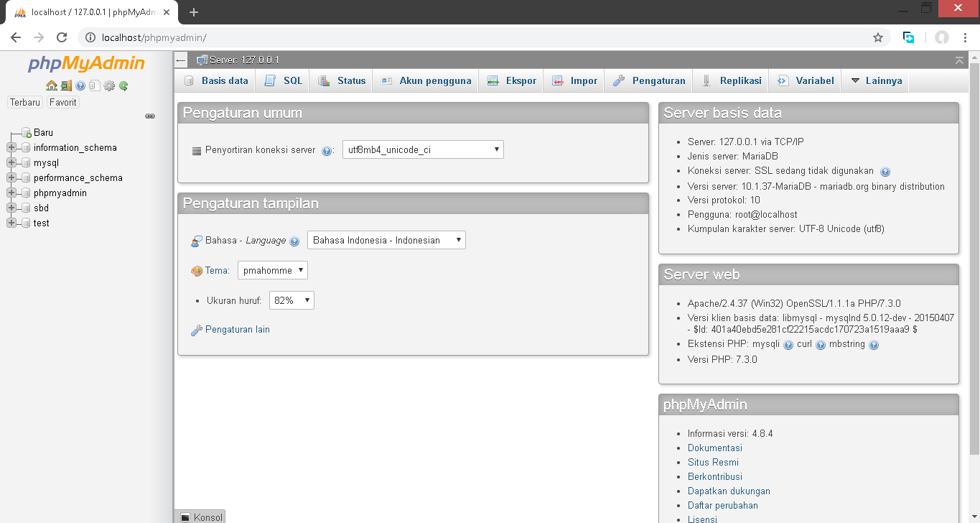The height and width of the screenshot is (523, 980).
Task: Open panel settings via the gear icon
Action: coord(109,85)
